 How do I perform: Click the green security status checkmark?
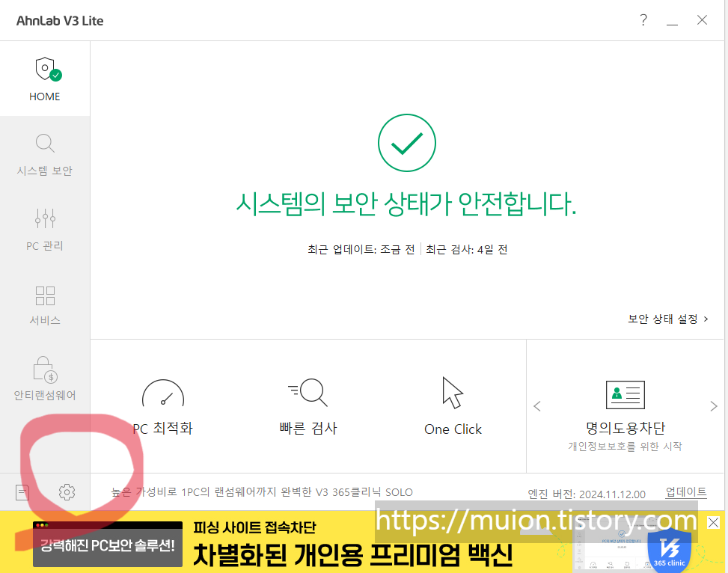[407, 143]
